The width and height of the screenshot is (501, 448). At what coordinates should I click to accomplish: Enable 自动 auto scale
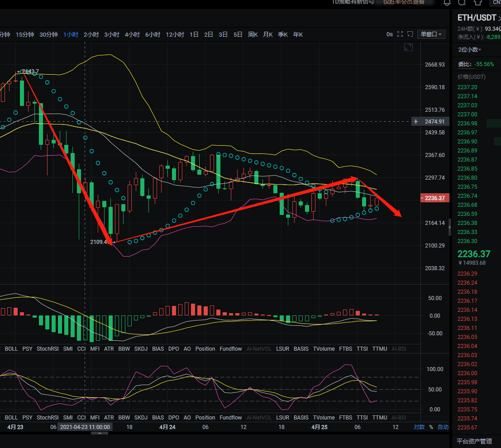point(443,427)
